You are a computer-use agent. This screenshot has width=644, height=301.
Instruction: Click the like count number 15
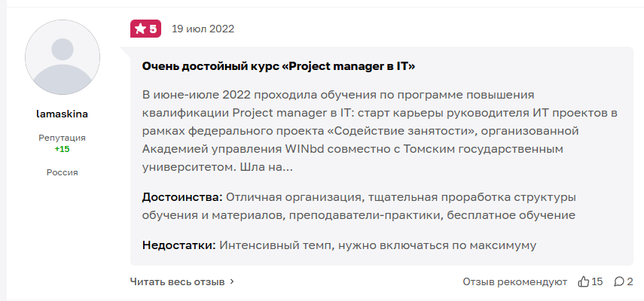[597, 281]
